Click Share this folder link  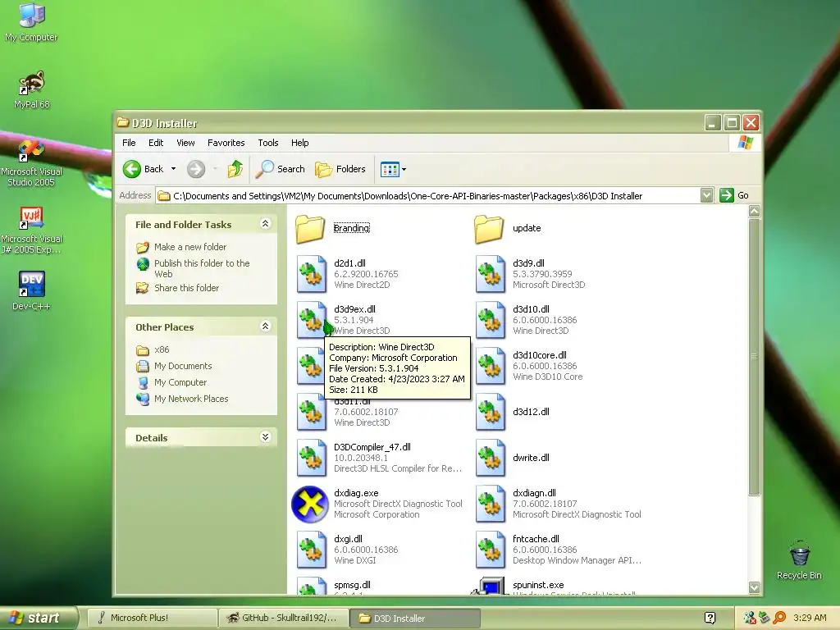[186, 288]
